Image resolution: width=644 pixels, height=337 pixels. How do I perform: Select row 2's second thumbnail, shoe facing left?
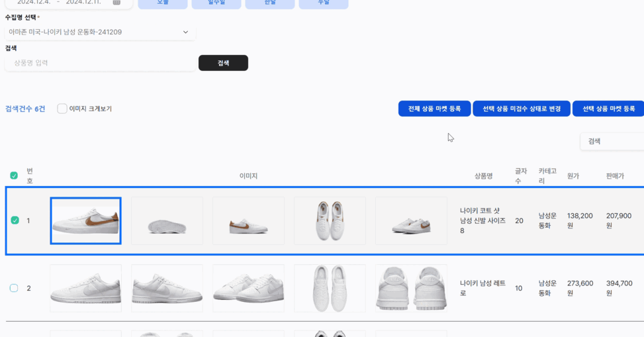tap(167, 288)
